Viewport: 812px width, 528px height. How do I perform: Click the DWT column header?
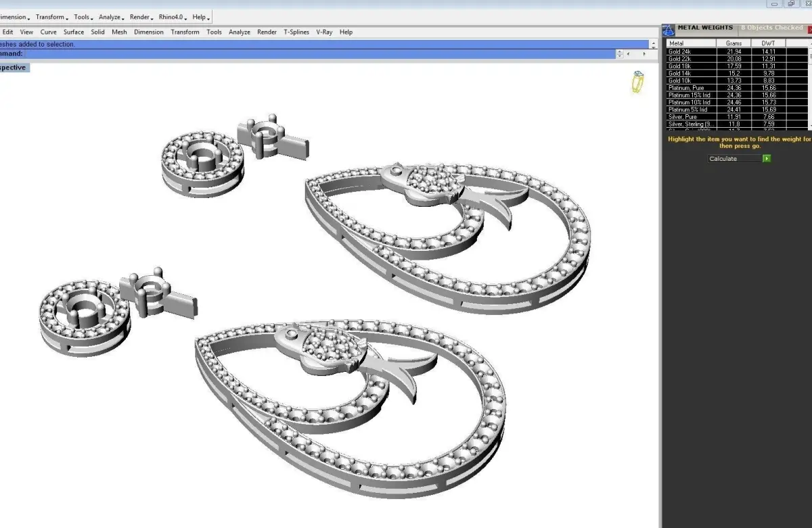(768, 43)
